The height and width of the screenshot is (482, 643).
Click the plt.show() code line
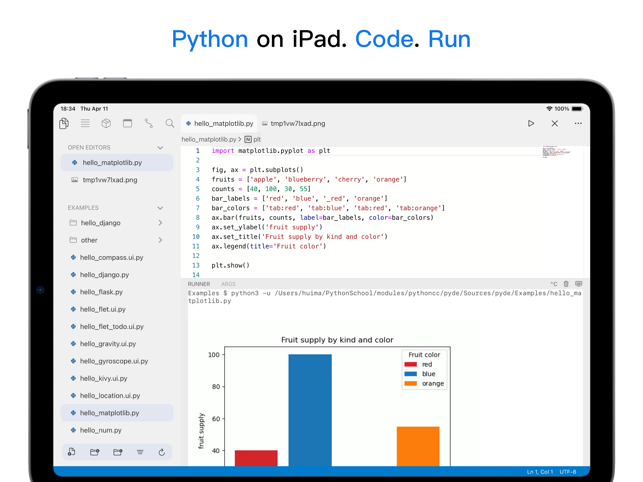pos(230,265)
